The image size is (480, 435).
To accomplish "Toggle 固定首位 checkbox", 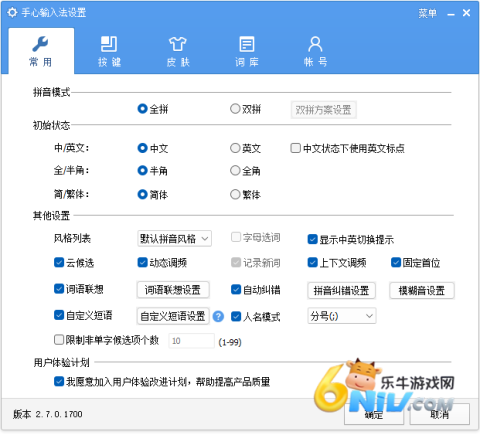I will tap(396, 262).
